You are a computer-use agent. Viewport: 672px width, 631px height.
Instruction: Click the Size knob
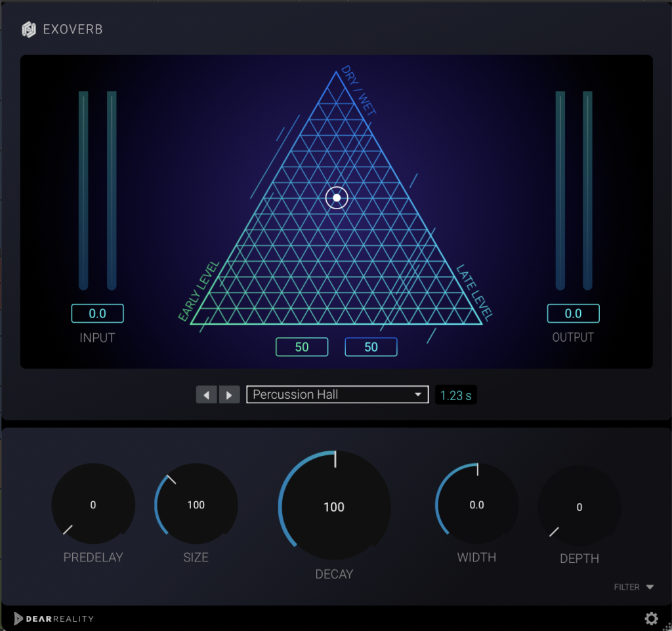pos(196,504)
